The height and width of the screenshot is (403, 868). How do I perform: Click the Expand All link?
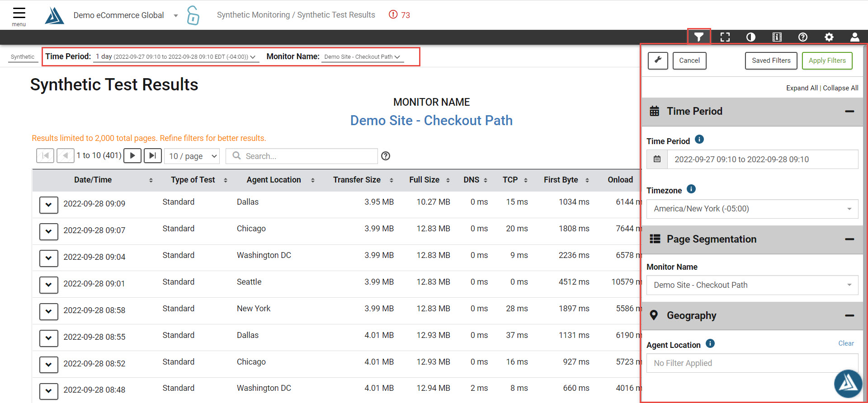[x=802, y=88]
